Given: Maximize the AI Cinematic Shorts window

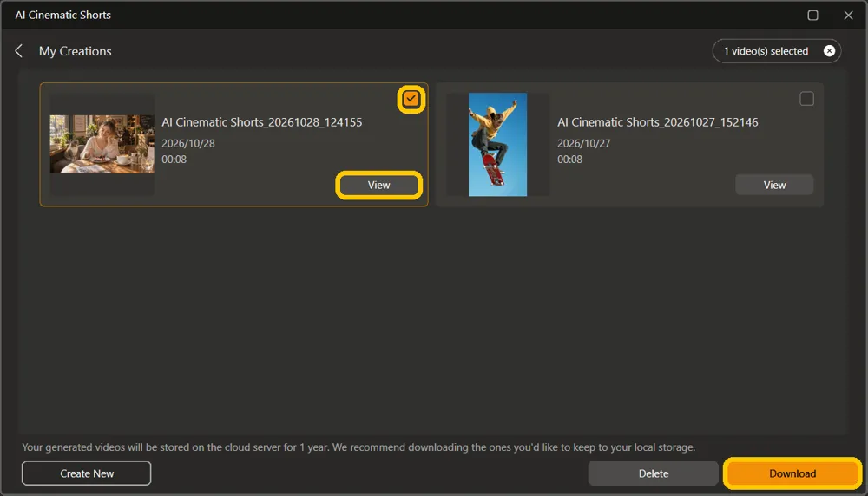Looking at the screenshot, I should (x=812, y=15).
